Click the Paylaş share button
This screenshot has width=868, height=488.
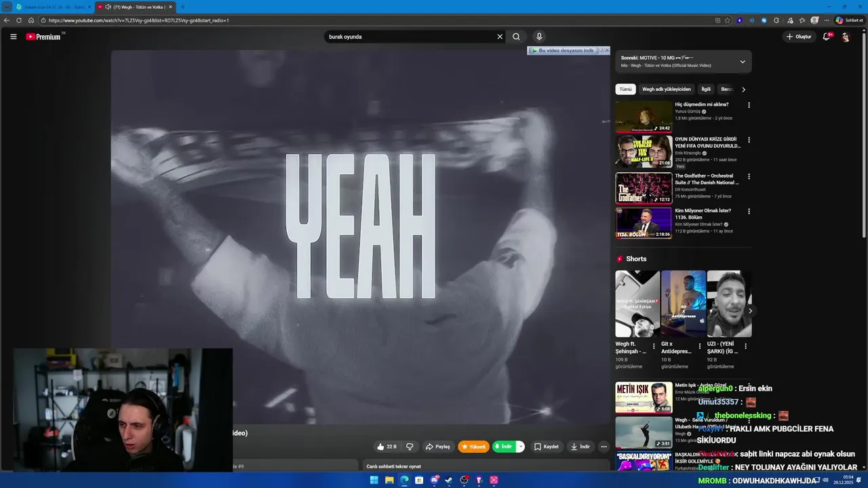click(437, 447)
